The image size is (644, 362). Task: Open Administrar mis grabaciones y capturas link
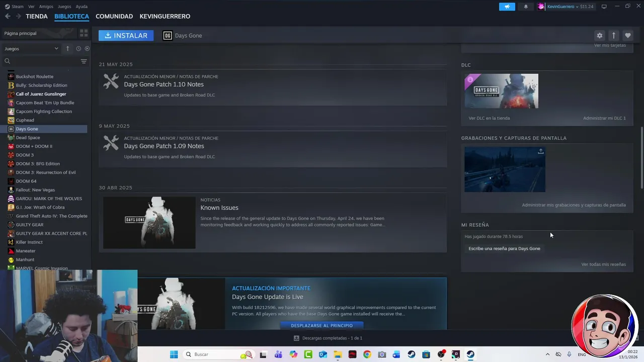pyautogui.click(x=574, y=205)
